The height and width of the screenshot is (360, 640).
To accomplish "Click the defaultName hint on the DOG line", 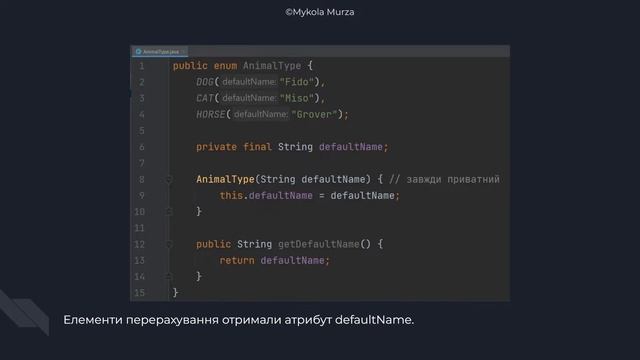I will point(249,82).
